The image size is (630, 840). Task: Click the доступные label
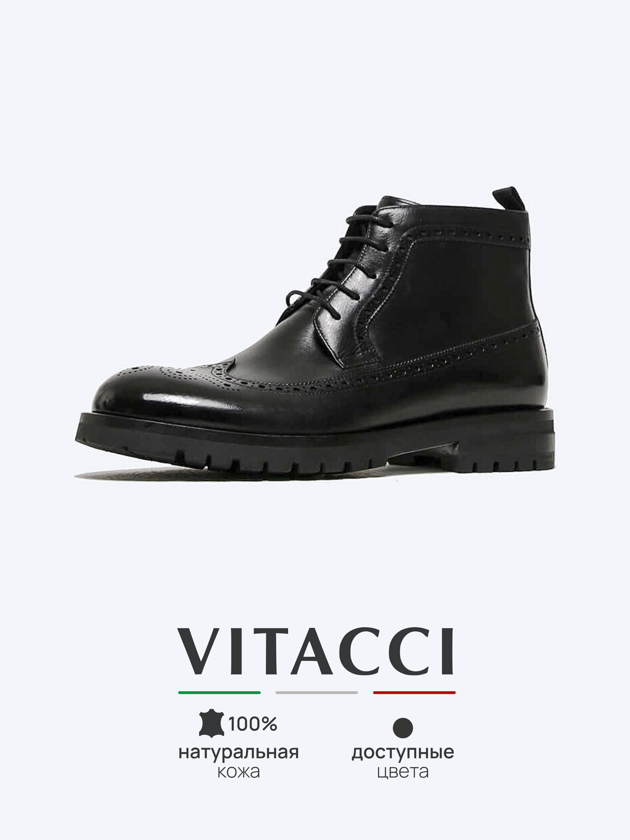403,753
